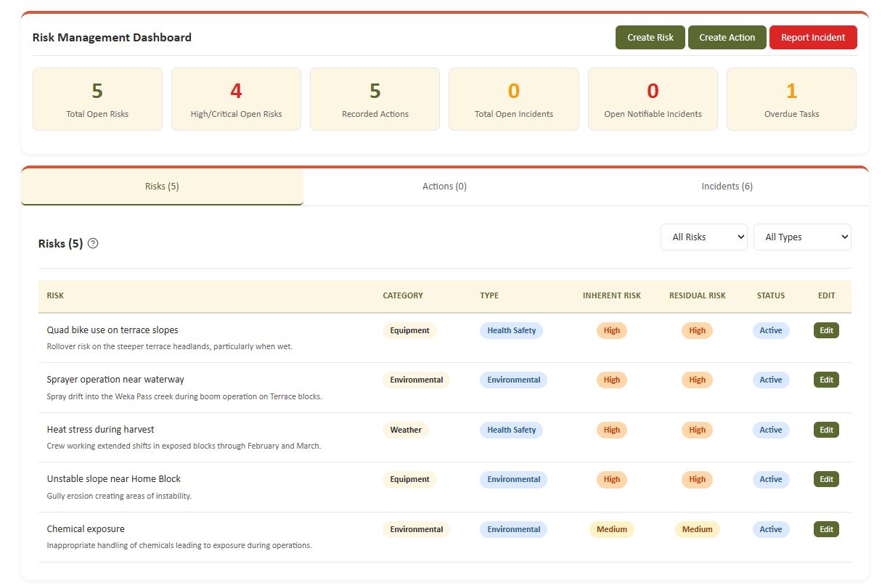Click the Create Risk button

click(x=650, y=38)
